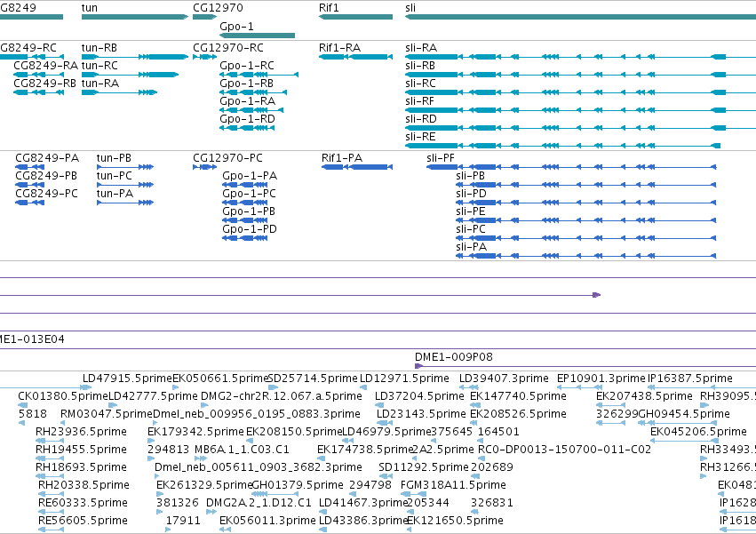Click DMG2-chr2R.12.067.a.5prime feature
The height and width of the screenshot is (534, 756).
pyautogui.click(x=204, y=405)
